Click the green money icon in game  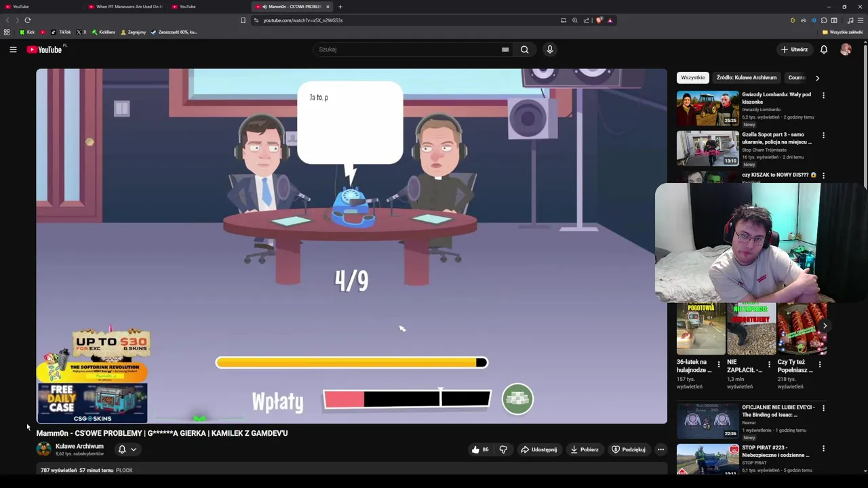click(517, 399)
